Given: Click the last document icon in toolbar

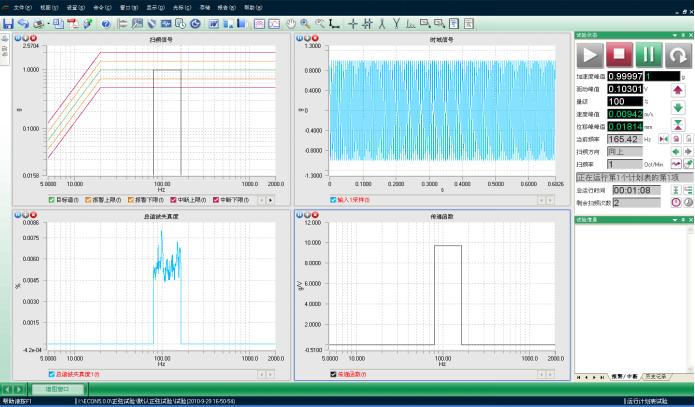Looking at the screenshot, I should pyautogui.click(x=469, y=23).
